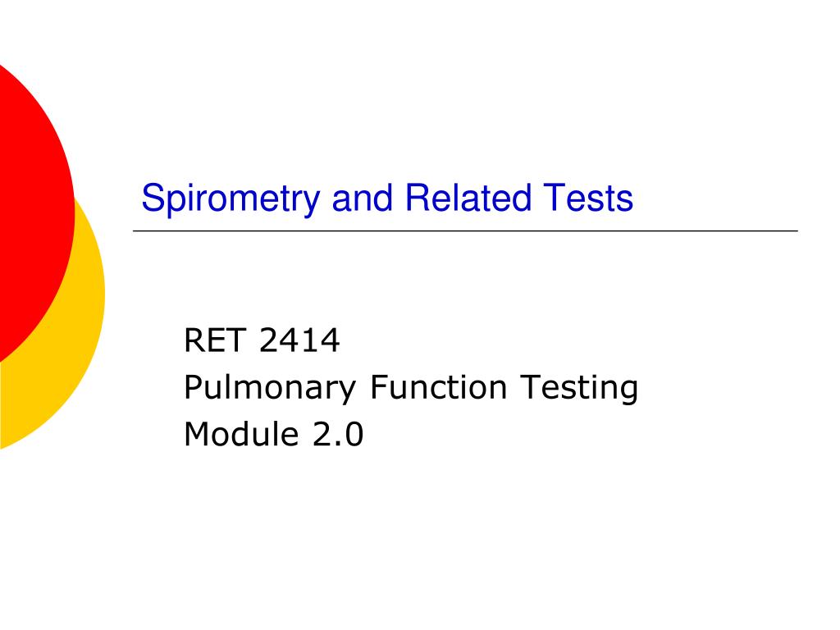840x630 pixels.
Task: Click the course code RET
Action: 216,340
